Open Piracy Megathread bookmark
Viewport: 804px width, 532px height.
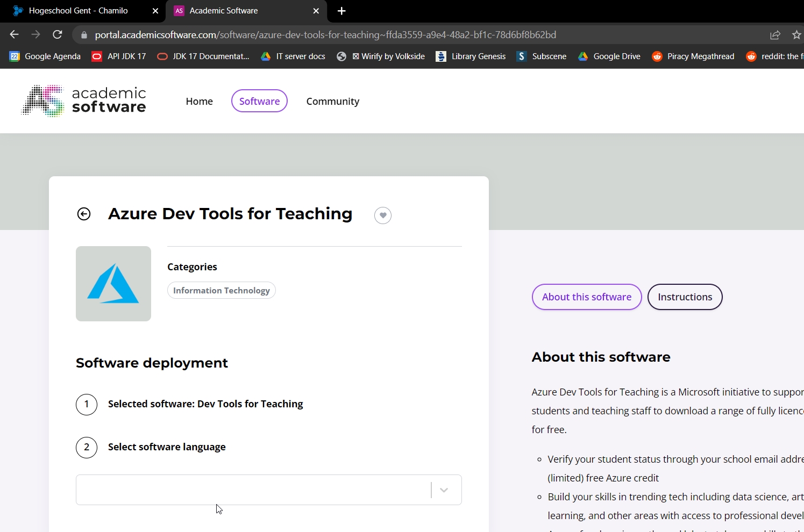pyautogui.click(x=693, y=56)
